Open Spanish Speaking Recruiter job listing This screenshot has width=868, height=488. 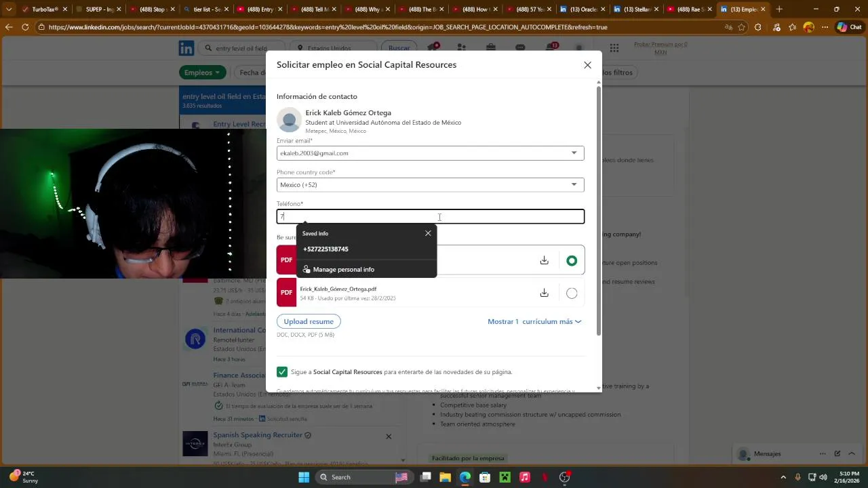[x=258, y=435]
